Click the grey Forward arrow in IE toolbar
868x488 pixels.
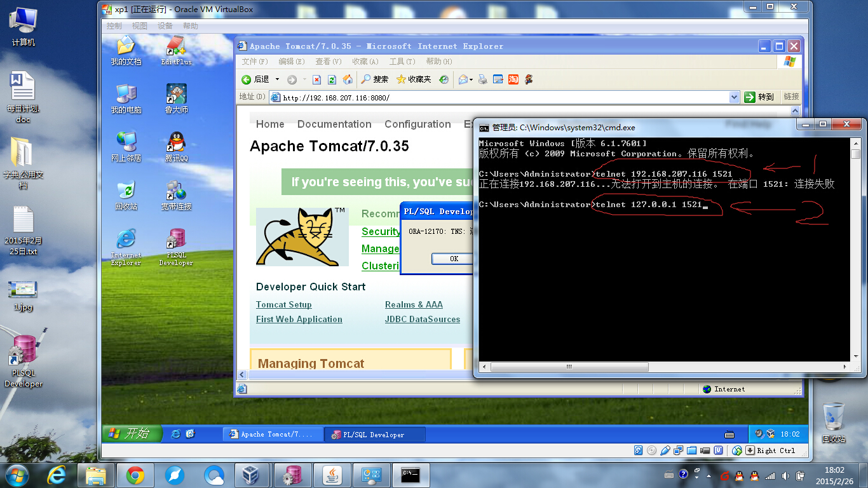pyautogui.click(x=292, y=79)
